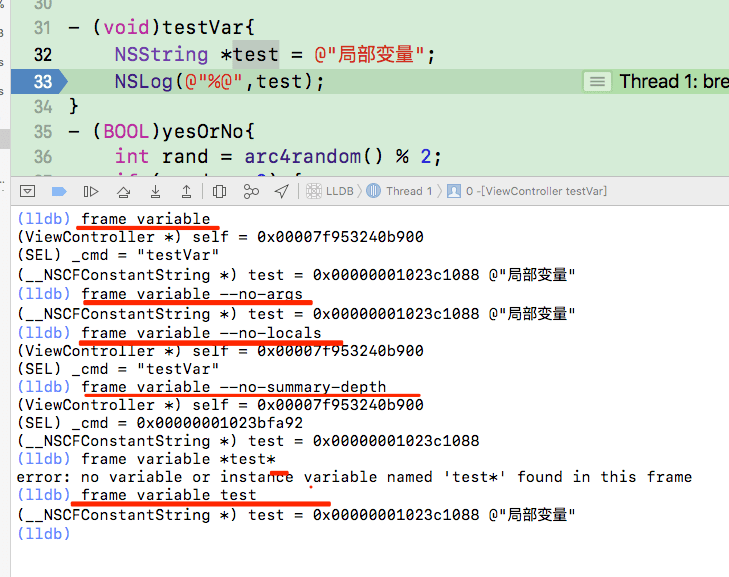Click the Step Out button
The height and width of the screenshot is (577, 729).
[187, 191]
